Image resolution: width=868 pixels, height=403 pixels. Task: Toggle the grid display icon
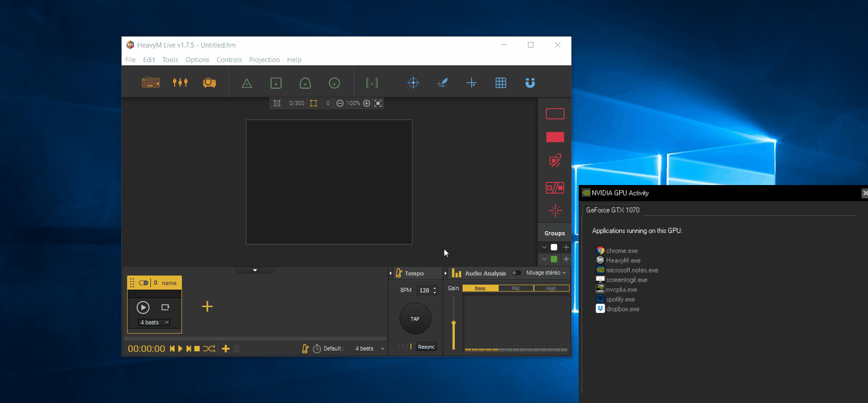pos(501,83)
